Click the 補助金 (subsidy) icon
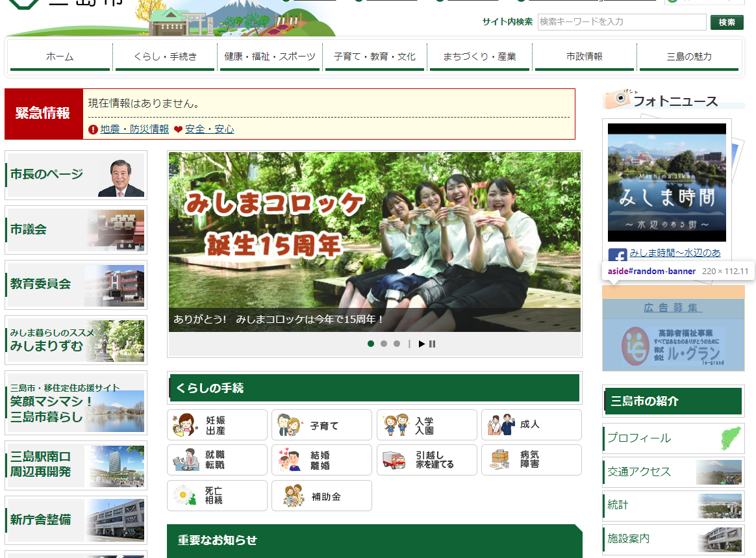Image resolution: width=756 pixels, height=558 pixels. tap(321, 495)
